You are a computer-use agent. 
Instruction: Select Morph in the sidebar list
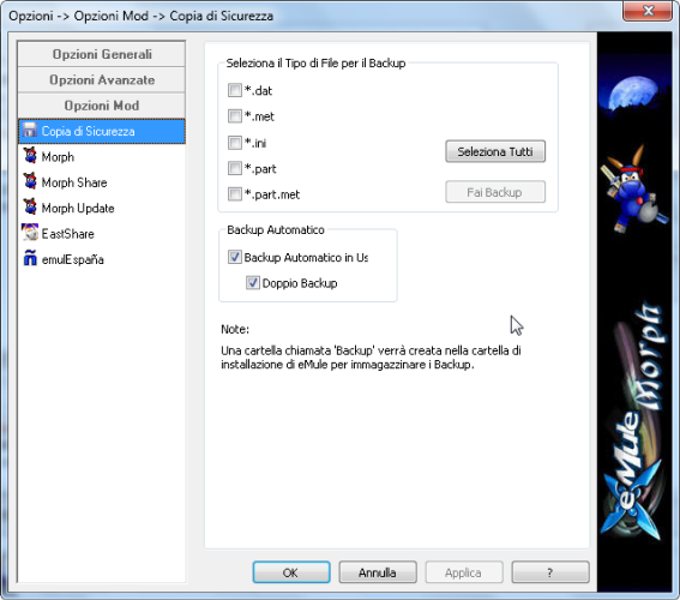pyautogui.click(x=101, y=157)
